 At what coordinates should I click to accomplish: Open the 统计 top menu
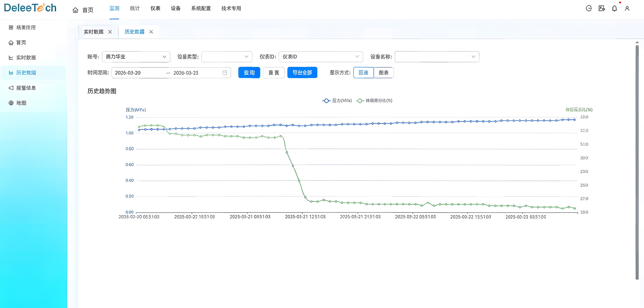pyautogui.click(x=135, y=8)
